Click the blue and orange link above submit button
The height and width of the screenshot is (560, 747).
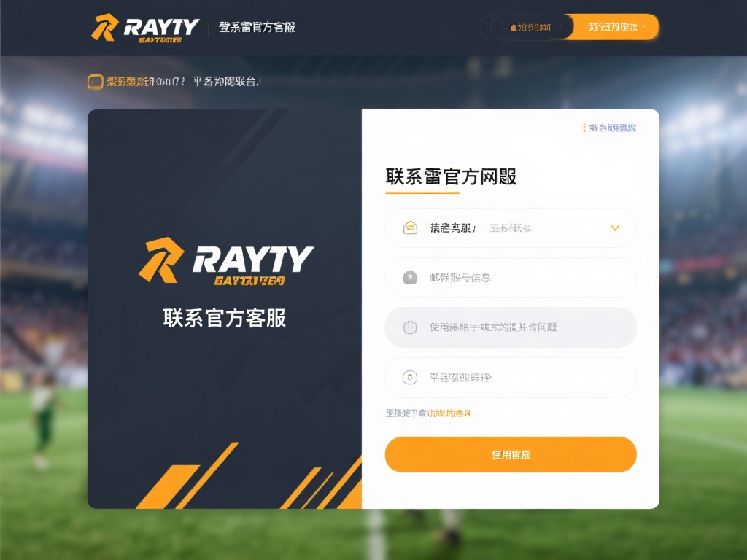(428, 413)
